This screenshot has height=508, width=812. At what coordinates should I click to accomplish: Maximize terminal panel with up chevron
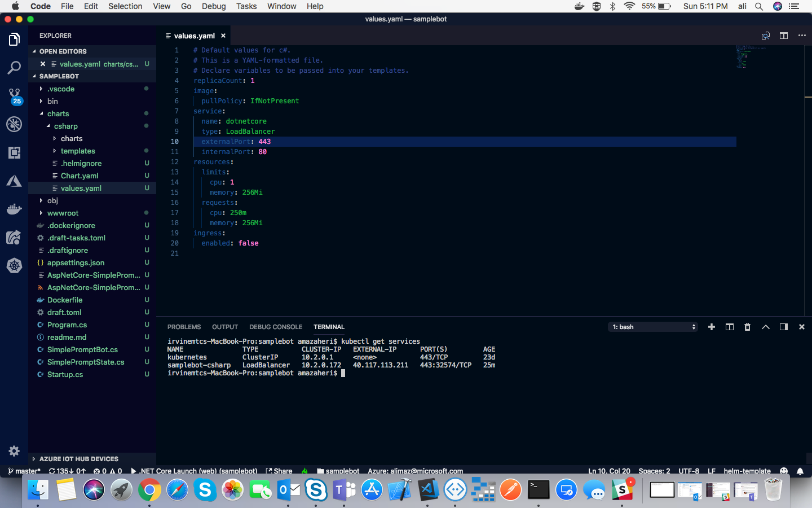click(766, 327)
